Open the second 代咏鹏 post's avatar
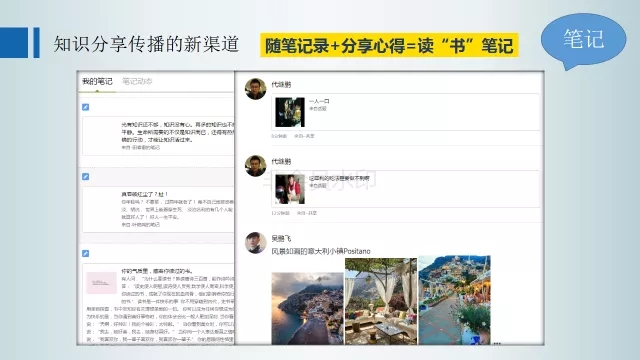Screen dimensions: 640x360 point(256,166)
